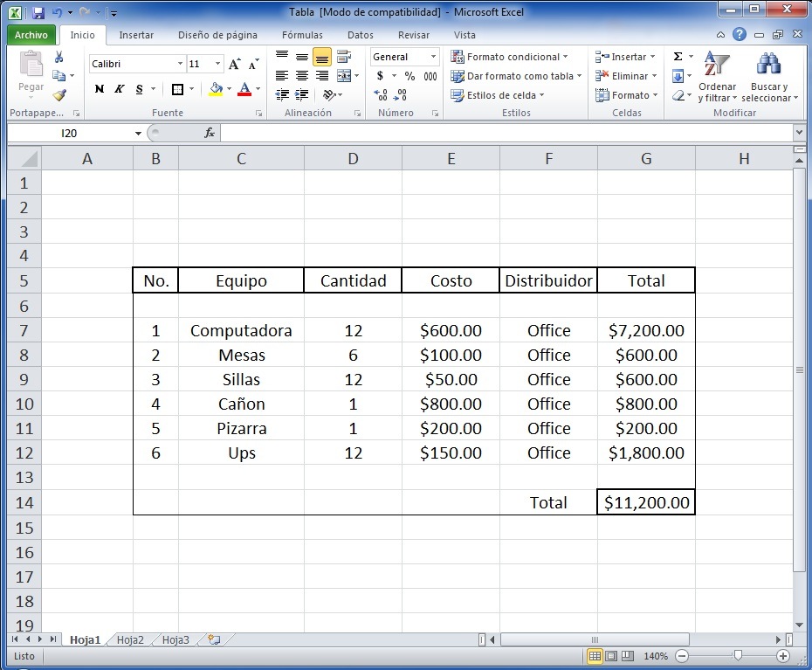The image size is (812, 670).
Task: Click the Pegar button
Action: [x=30, y=74]
